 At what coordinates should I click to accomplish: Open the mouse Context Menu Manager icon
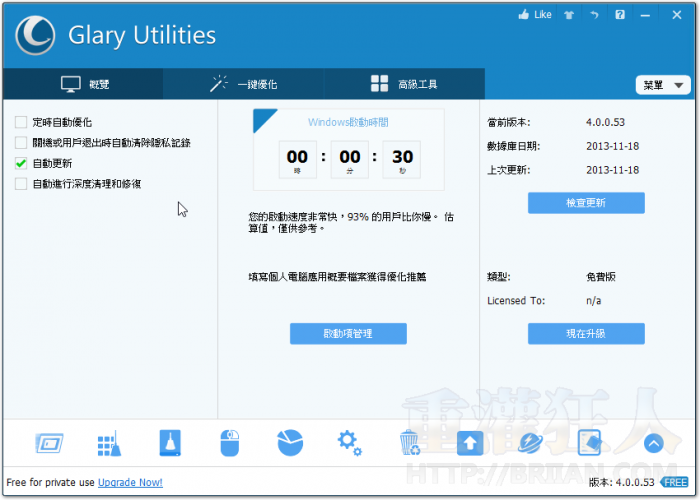(230, 443)
